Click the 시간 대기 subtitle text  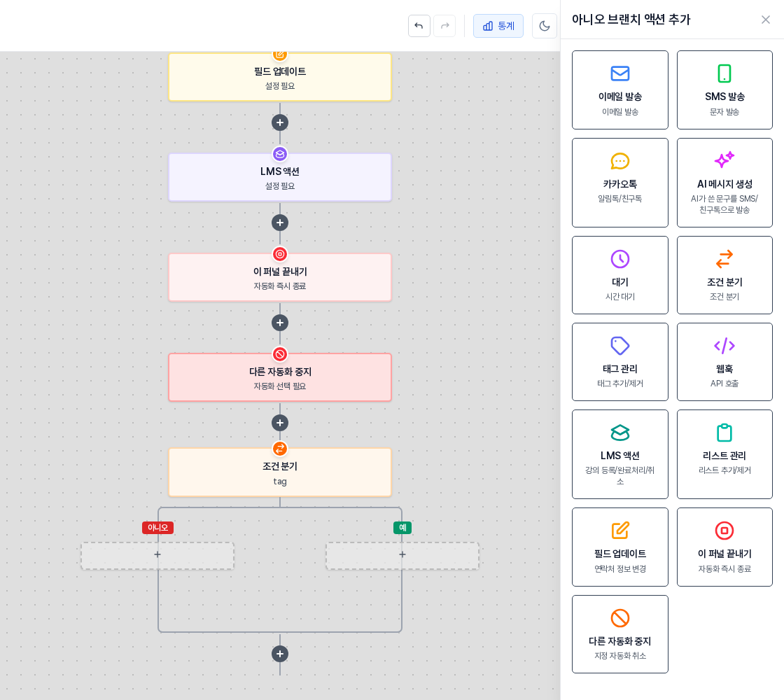coord(620,297)
